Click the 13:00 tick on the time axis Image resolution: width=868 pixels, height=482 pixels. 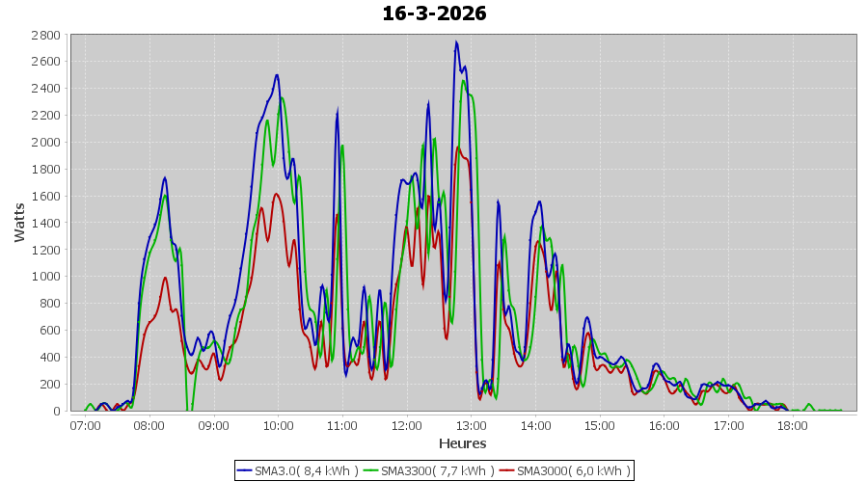(x=471, y=425)
